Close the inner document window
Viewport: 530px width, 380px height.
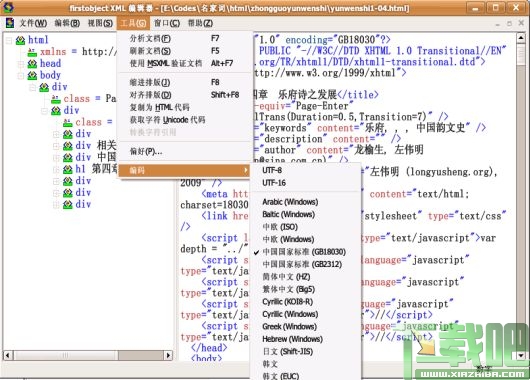click(521, 23)
